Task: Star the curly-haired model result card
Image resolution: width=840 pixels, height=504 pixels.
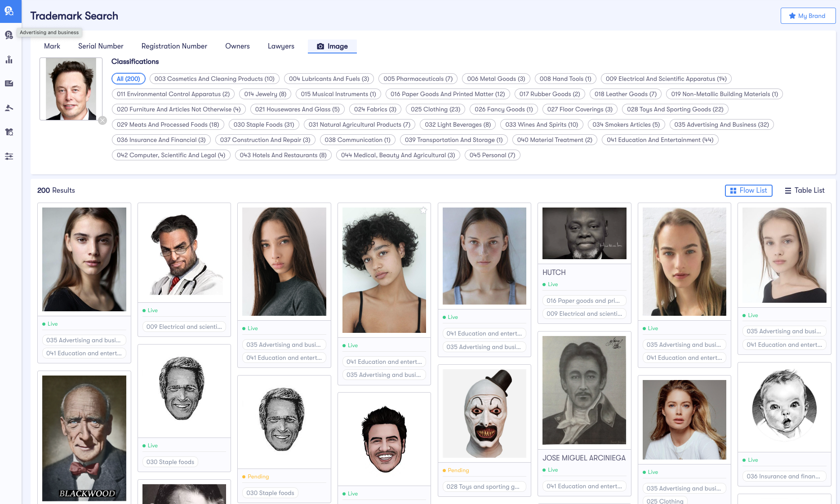Action: click(x=423, y=210)
